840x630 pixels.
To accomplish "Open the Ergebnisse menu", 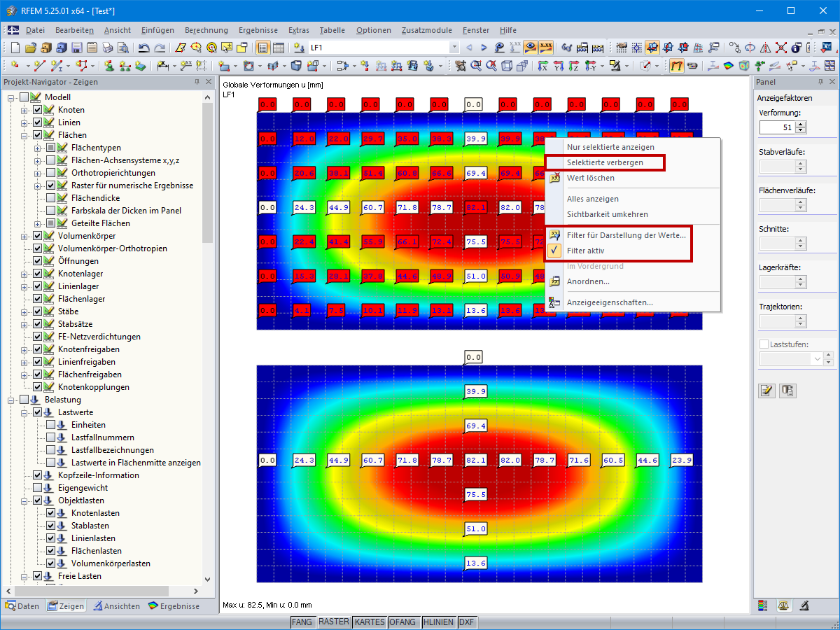I will pos(258,30).
